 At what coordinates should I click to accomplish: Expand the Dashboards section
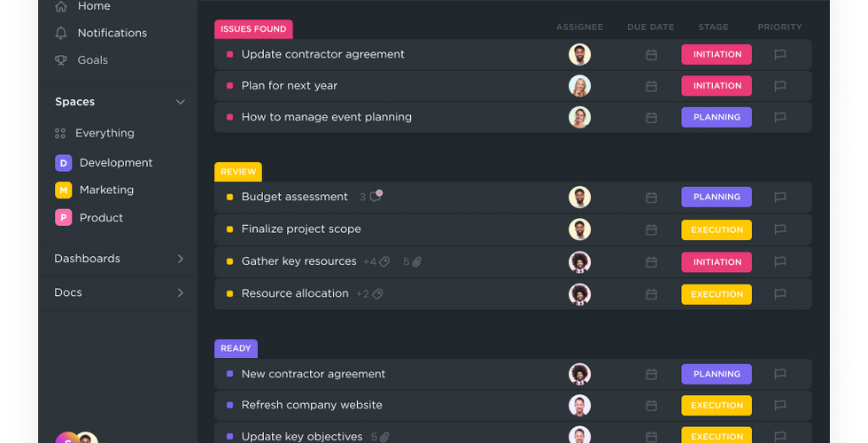click(181, 259)
